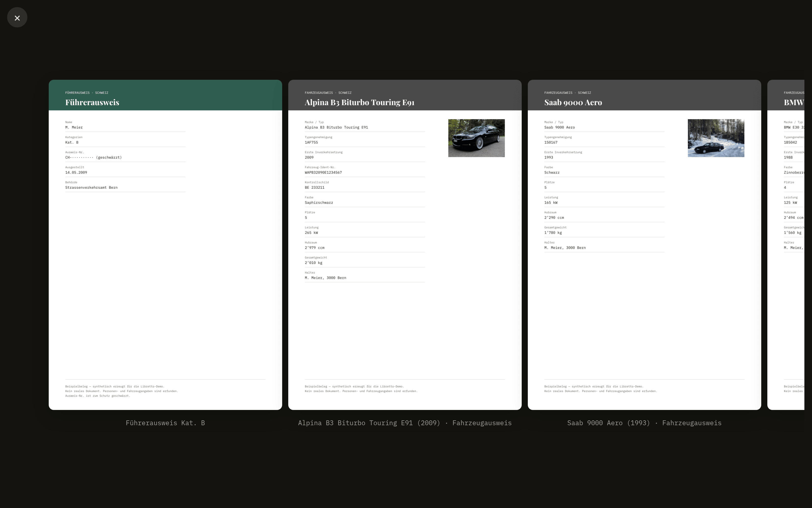The width and height of the screenshot is (812, 508).
Task: Click the Alpina power value '265 kW'
Action: tap(311, 233)
